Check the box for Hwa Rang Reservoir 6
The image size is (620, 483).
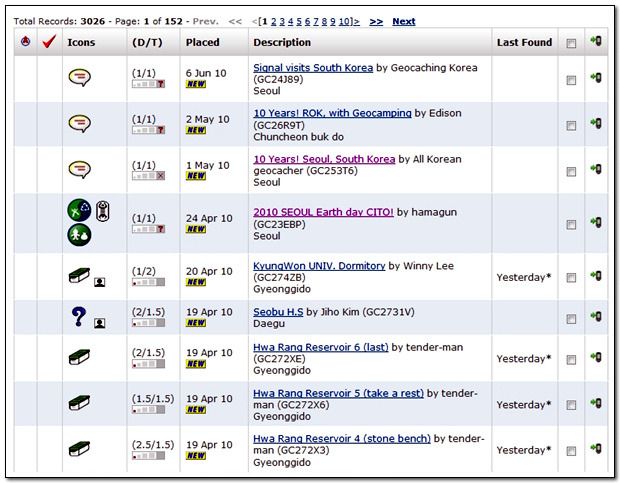(x=571, y=360)
